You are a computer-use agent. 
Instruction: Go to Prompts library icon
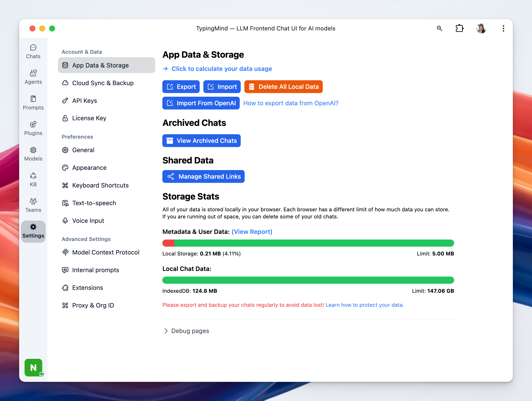pyautogui.click(x=33, y=103)
